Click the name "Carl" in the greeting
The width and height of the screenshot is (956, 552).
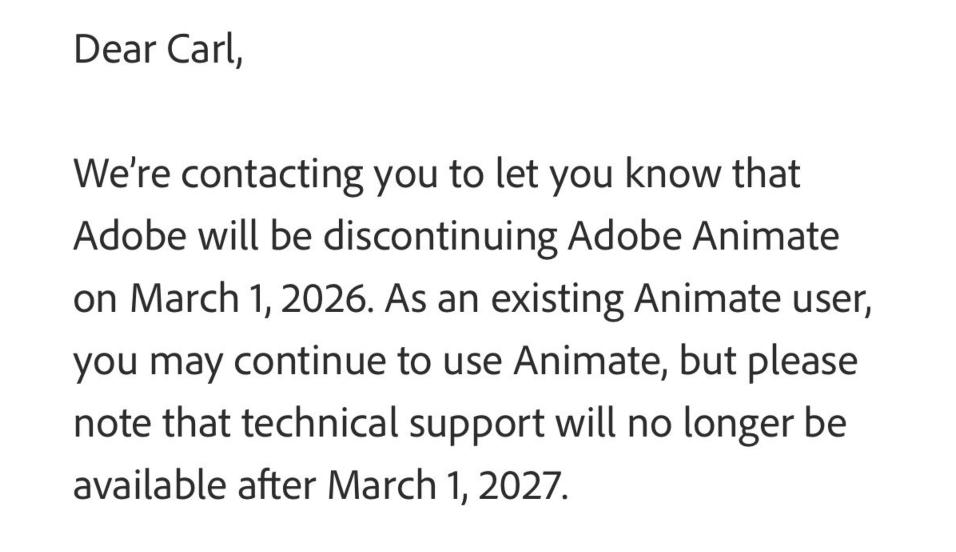204,49
